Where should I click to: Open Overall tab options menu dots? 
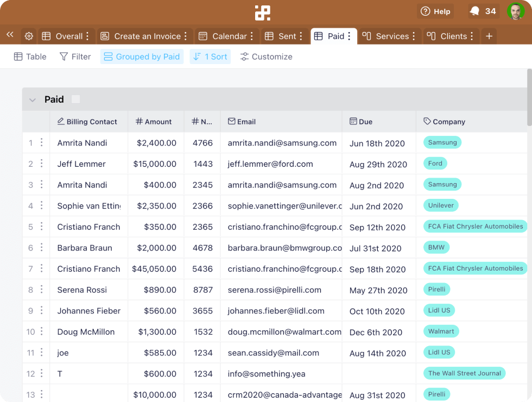pyautogui.click(x=87, y=36)
